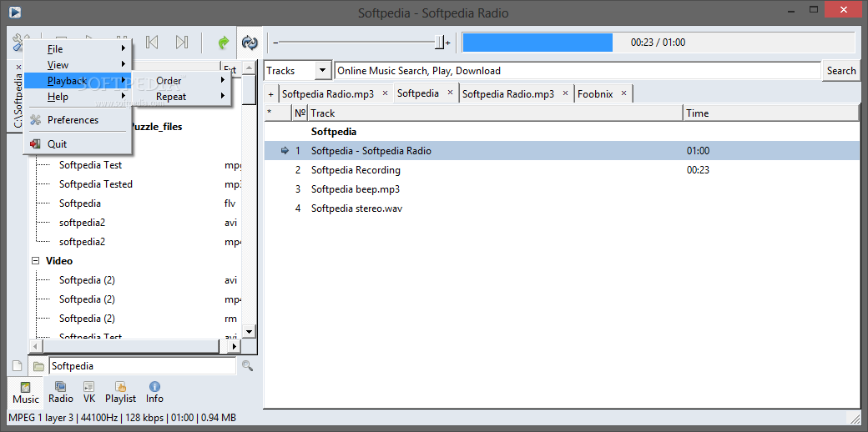Select Playback menu entry
Image resolution: width=868 pixels, height=432 pixels.
(x=78, y=81)
